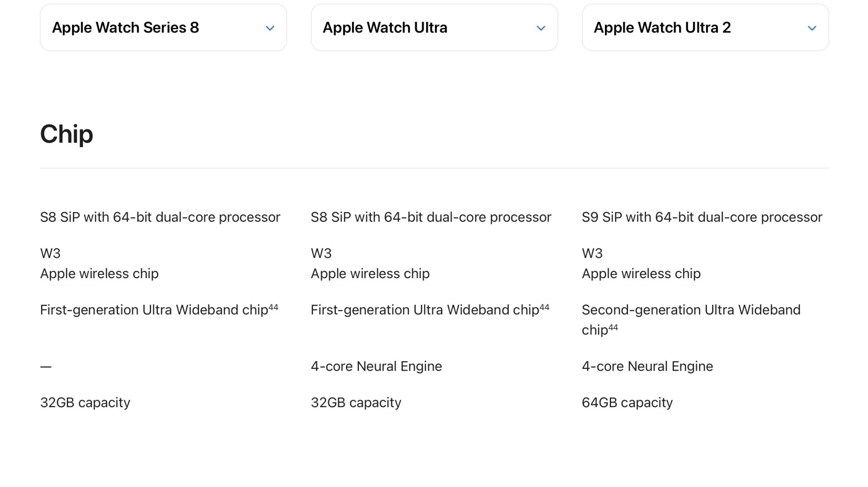
Task: Open footnote 44 in the Series 8 column
Action: (x=273, y=307)
